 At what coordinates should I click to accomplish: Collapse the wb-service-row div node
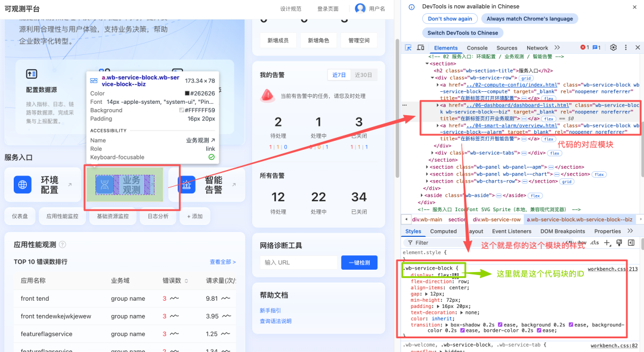coord(432,78)
